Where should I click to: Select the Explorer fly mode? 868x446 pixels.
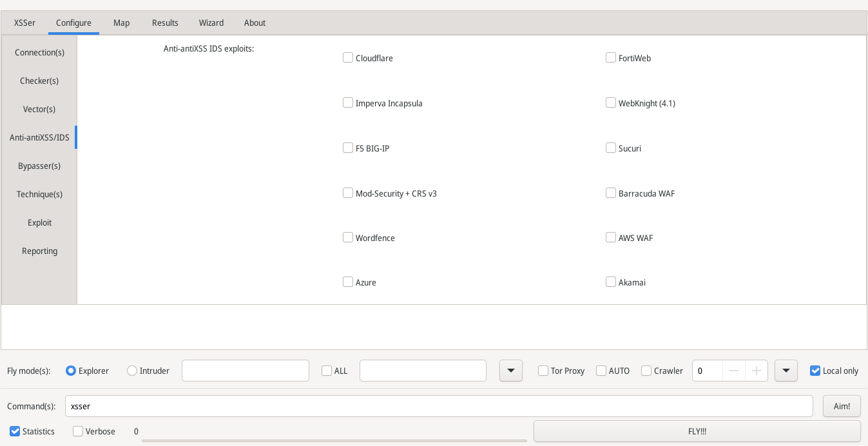(x=71, y=371)
